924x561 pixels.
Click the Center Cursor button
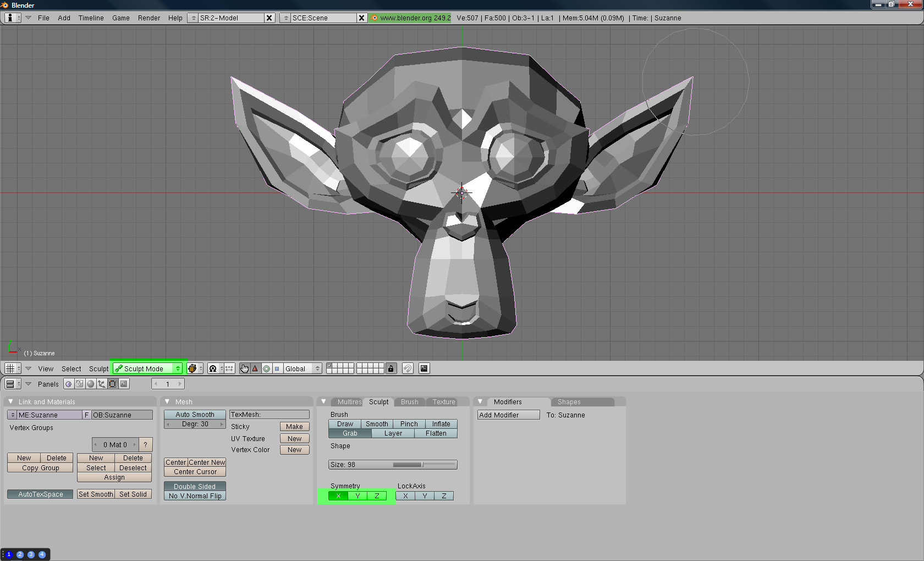pyautogui.click(x=195, y=472)
